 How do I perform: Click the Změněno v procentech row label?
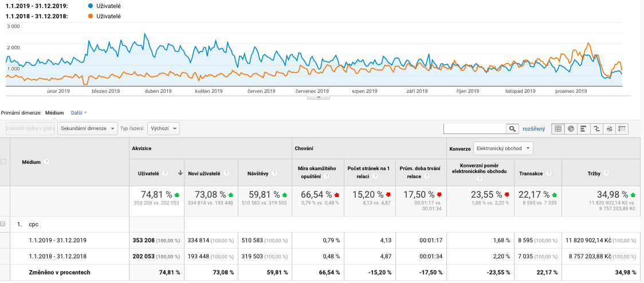pos(60,272)
